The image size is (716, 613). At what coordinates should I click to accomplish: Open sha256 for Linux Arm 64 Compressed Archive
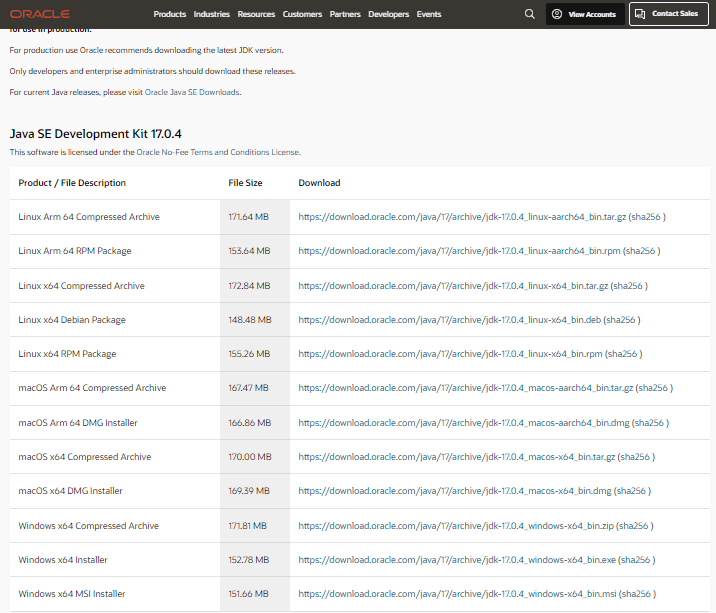(x=646, y=217)
